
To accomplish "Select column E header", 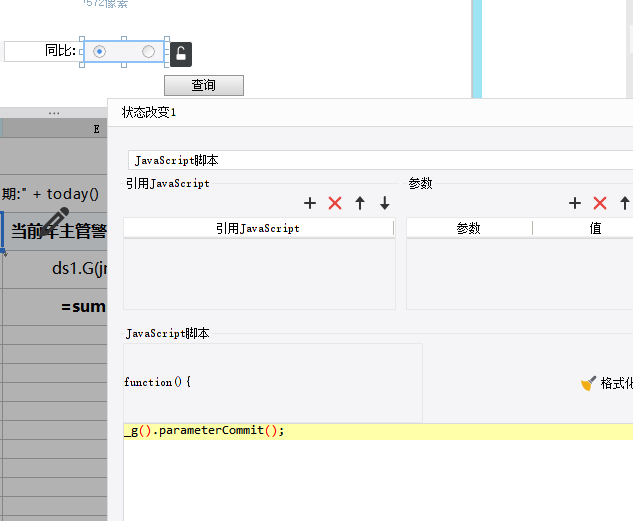I will [96, 129].
